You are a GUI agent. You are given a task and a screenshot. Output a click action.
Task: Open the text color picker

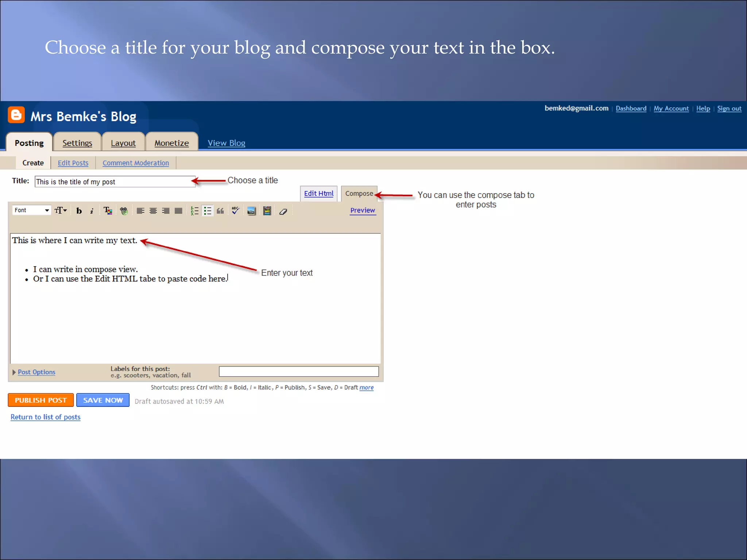point(108,211)
